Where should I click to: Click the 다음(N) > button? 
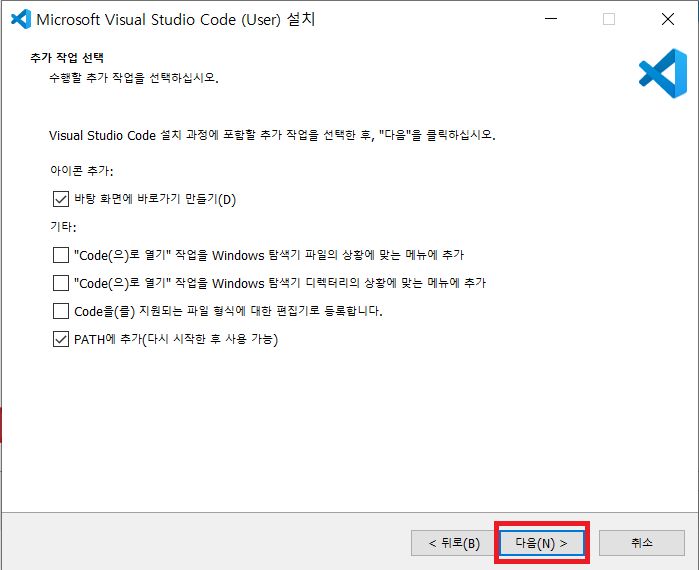(x=542, y=543)
